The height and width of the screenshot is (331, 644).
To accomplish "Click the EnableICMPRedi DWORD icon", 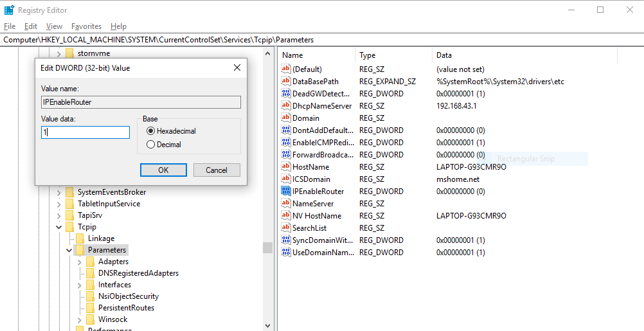I will pyautogui.click(x=285, y=143).
